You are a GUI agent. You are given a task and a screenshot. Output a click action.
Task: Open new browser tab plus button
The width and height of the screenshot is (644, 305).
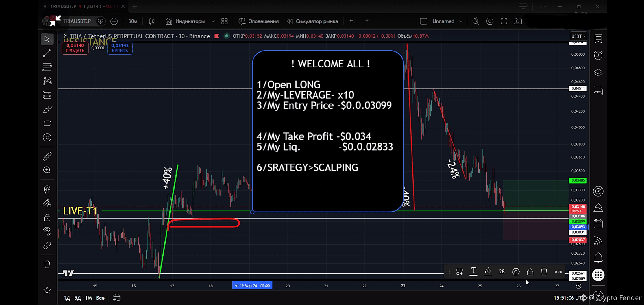[x=135, y=6]
